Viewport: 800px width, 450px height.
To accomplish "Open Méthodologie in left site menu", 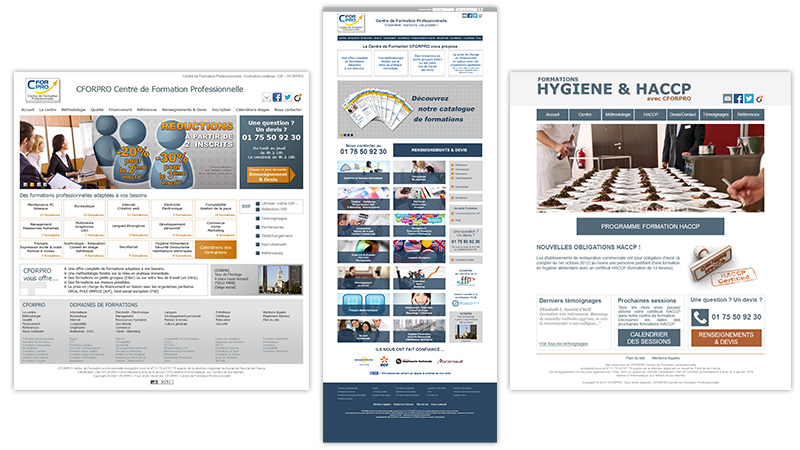I will (73, 110).
